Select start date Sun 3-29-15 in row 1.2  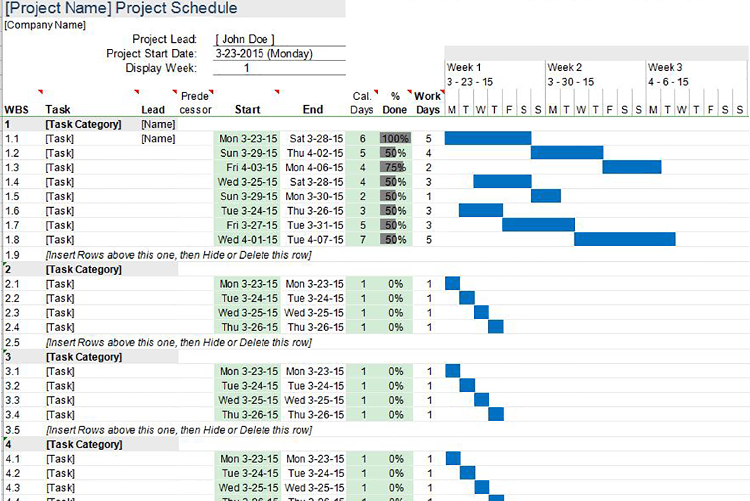(247, 153)
